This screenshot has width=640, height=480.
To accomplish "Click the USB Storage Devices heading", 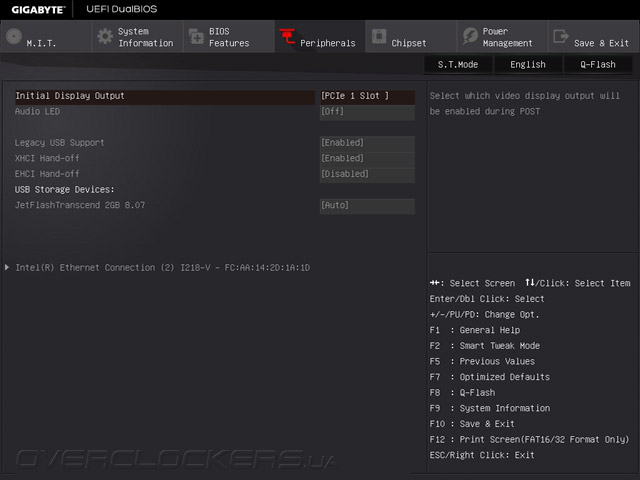I will click(64, 189).
